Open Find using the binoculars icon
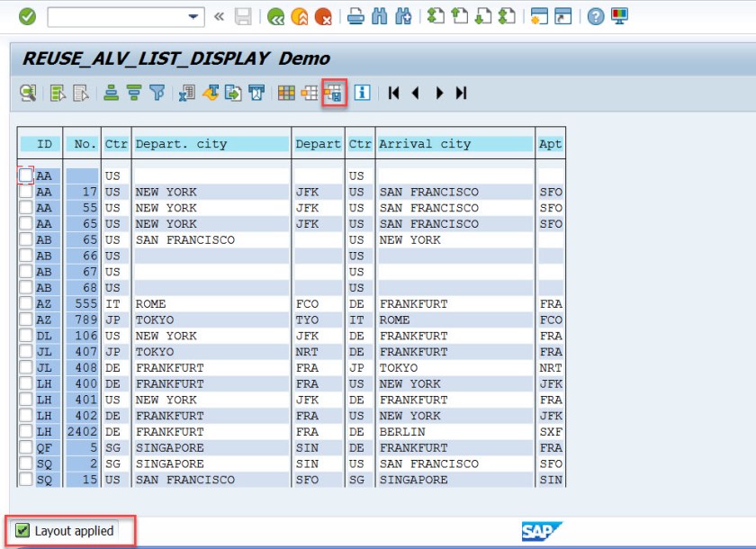This screenshot has height=549, width=756. click(x=380, y=17)
